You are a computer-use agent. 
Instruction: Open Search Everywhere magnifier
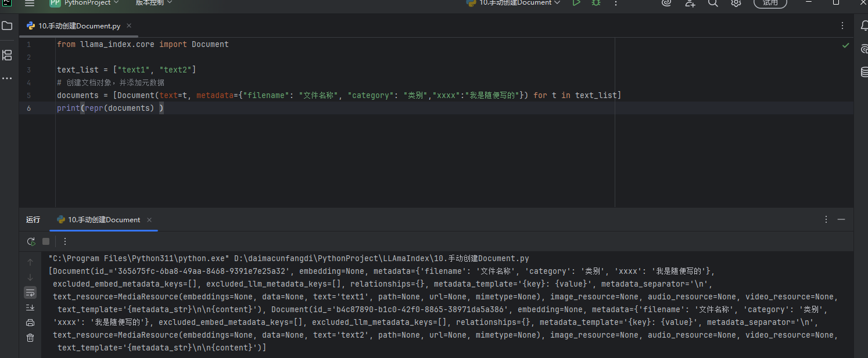(x=713, y=3)
